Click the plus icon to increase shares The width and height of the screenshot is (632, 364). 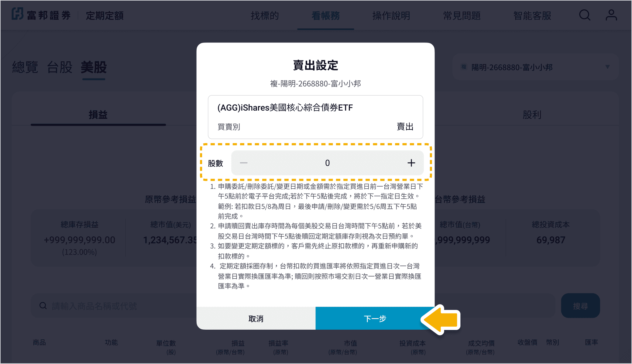tap(411, 163)
